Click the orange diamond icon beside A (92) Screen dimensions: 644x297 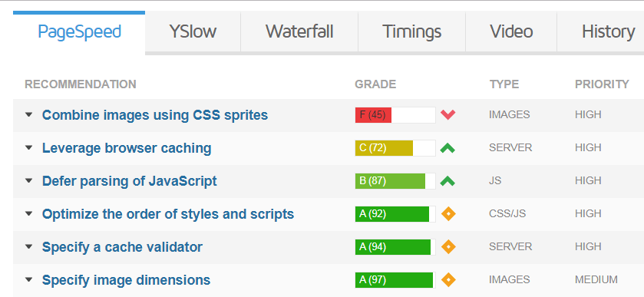[448, 214]
